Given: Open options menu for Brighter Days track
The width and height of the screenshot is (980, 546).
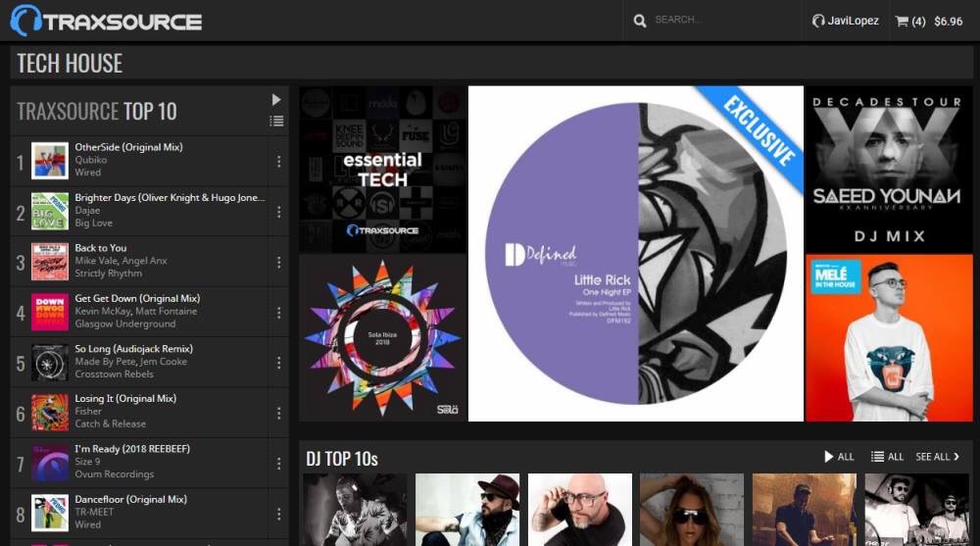Looking at the screenshot, I should coord(278,212).
